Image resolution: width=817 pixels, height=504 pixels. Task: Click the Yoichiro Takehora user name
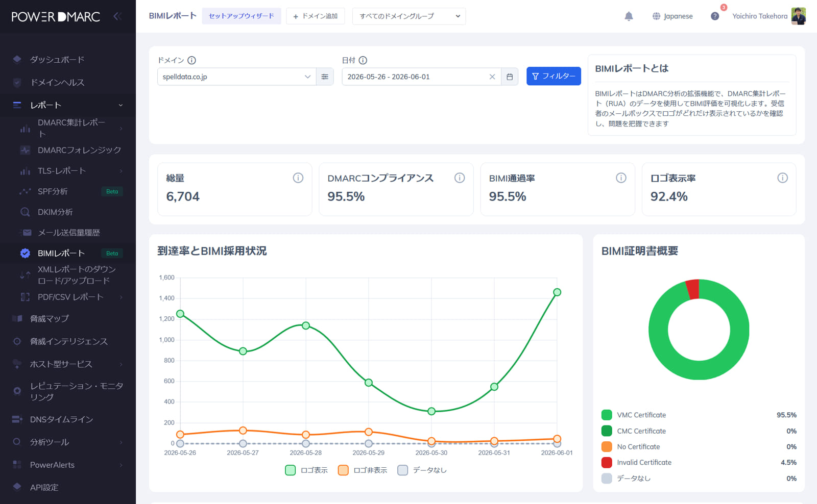(760, 16)
